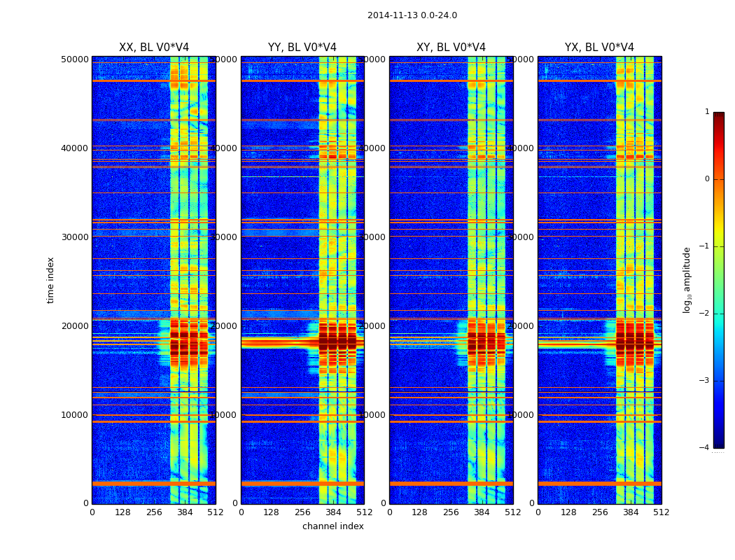Select the "XX, BL V0*V4" subplot title

(x=154, y=48)
